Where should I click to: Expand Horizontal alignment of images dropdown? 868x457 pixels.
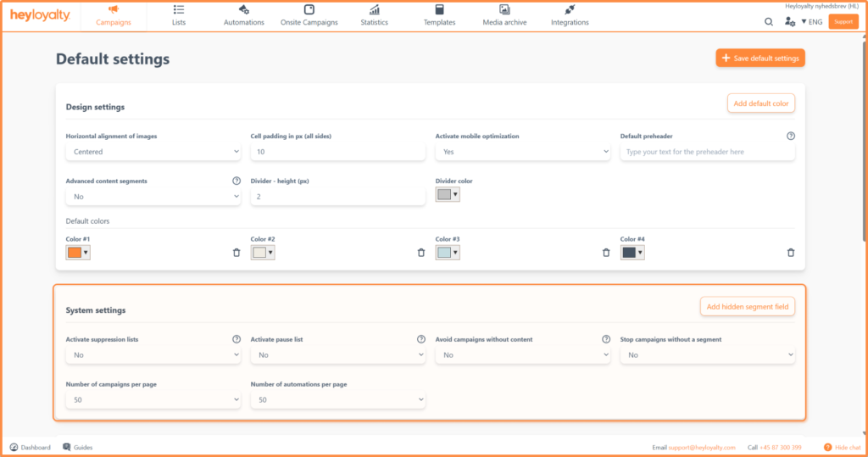[153, 152]
